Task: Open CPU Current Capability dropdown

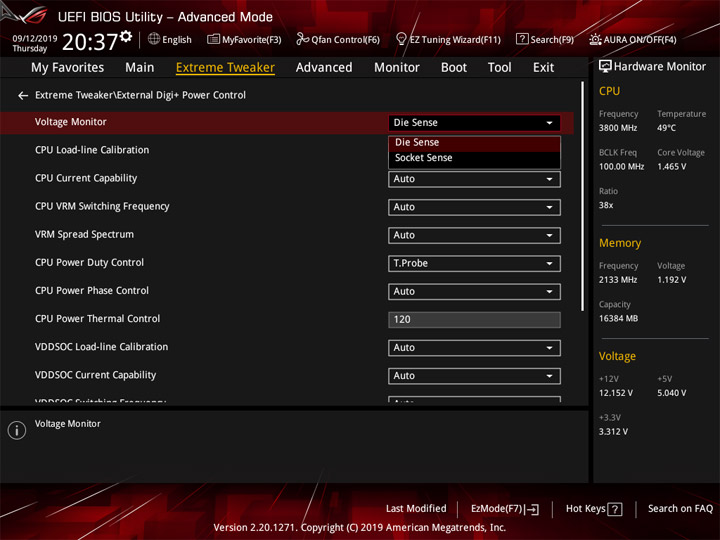Action: [x=474, y=179]
